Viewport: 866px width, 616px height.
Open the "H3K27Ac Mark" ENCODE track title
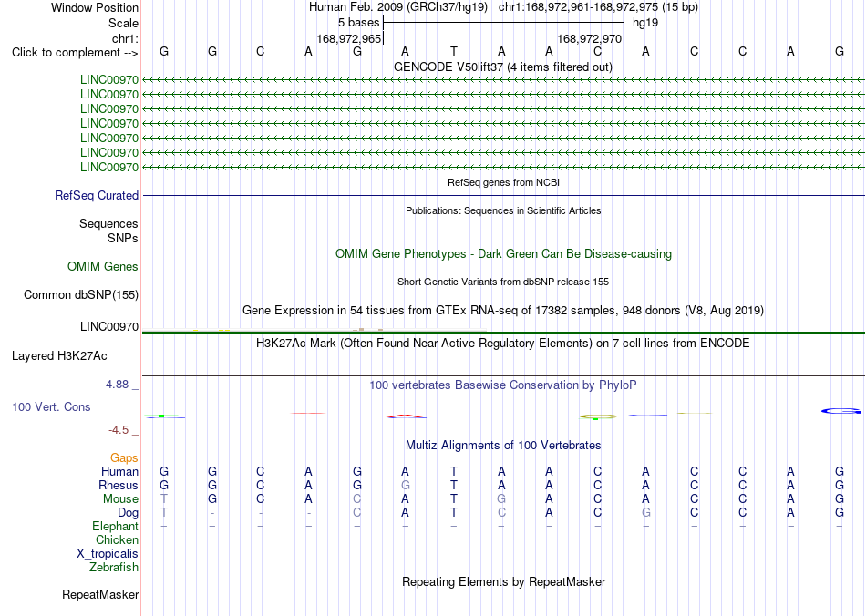502,344
